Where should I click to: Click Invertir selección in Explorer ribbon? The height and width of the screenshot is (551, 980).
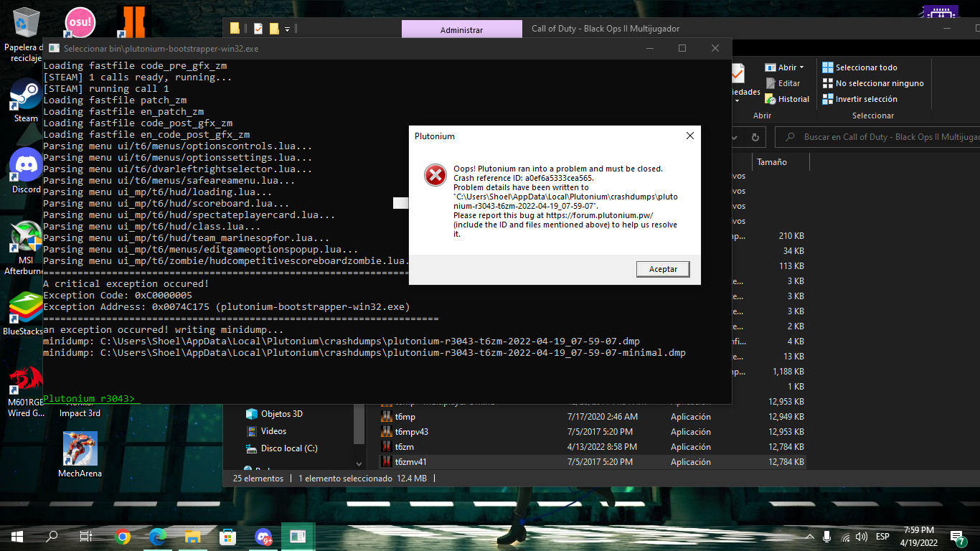point(859,99)
